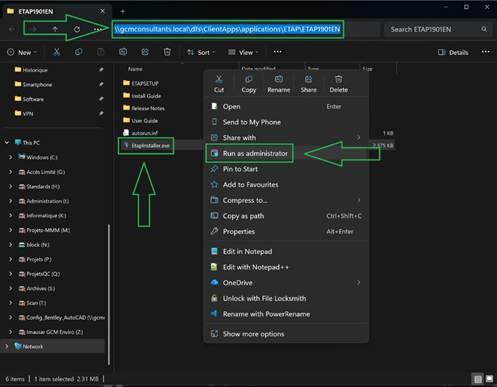Select the User Guide folder
The image size is (497, 387).
click(140, 120)
